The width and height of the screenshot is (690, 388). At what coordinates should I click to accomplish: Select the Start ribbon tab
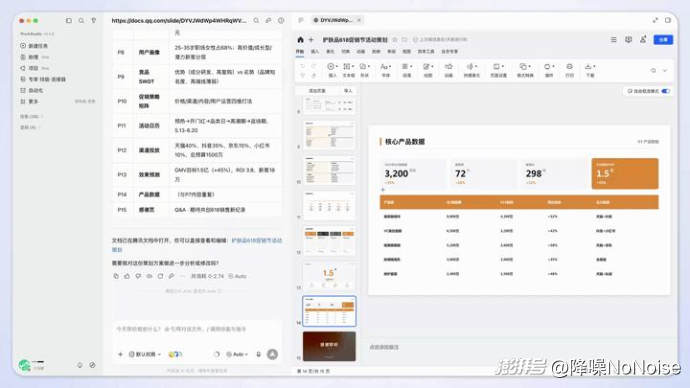point(300,51)
